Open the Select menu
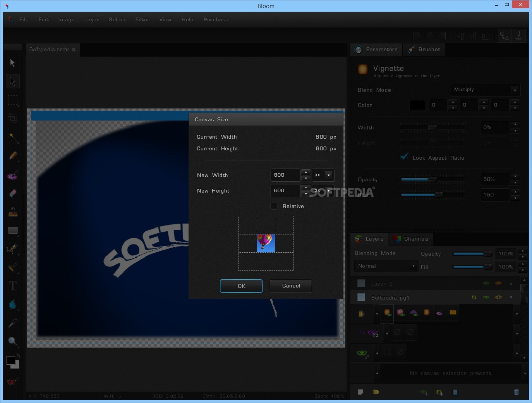532x403 pixels. coord(117,19)
